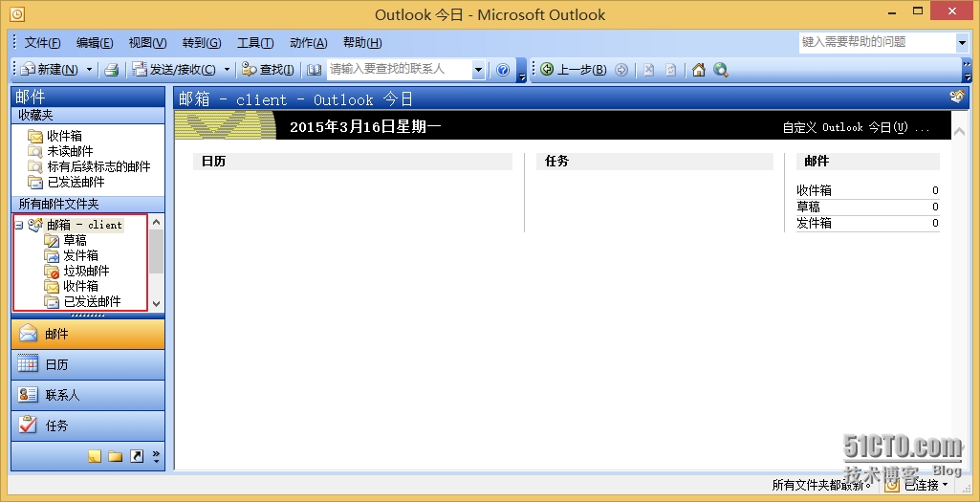Image resolution: width=980 pixels, height=502 pixels.
Task: Select Outbox (发件箱) folder in tree
Action: tap(72, 255)
